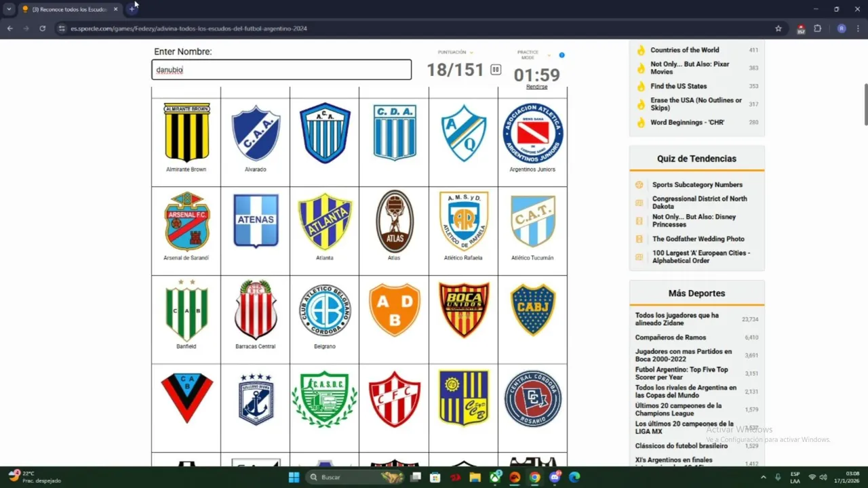Pause the quiz timer
The image size is (868, 488).
(x=496, y=70)
